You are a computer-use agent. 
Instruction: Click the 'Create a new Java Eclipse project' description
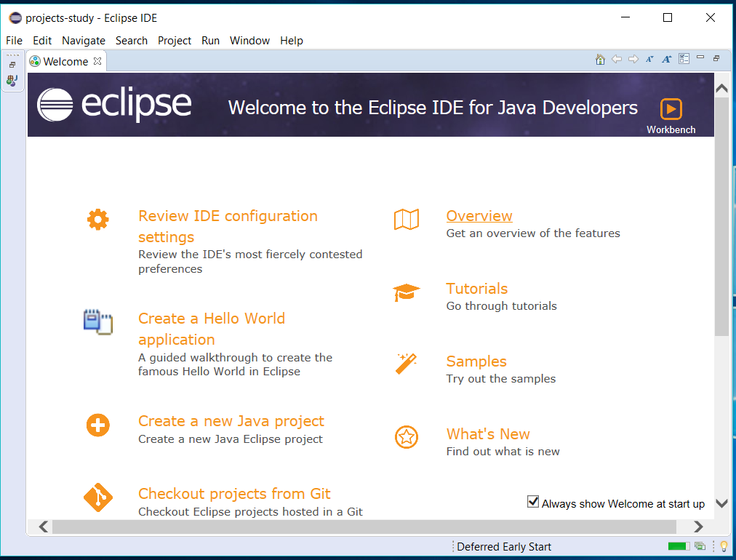coord(231,439)
